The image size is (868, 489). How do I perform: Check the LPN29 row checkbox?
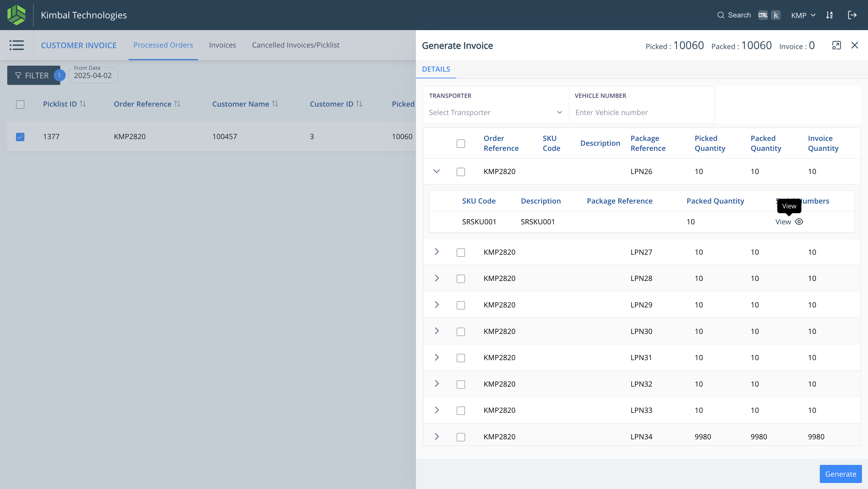coord(461,305)
